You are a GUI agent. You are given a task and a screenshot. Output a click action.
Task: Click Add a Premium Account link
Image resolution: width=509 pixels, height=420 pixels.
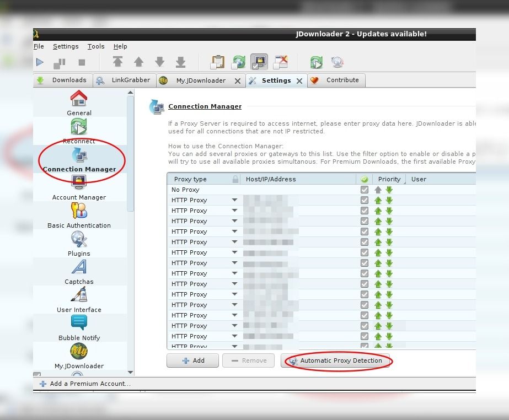85,384
